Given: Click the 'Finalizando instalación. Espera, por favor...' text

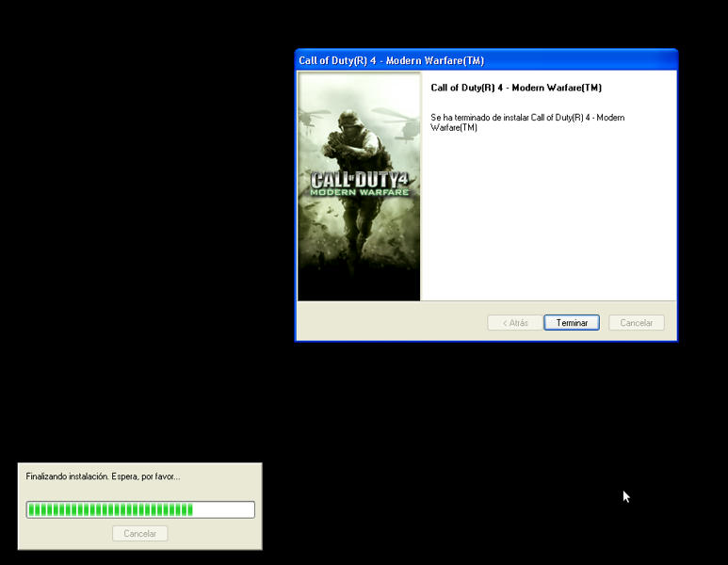Looking at the screenshot, I should pyautogui.click(x=103, y=476).
